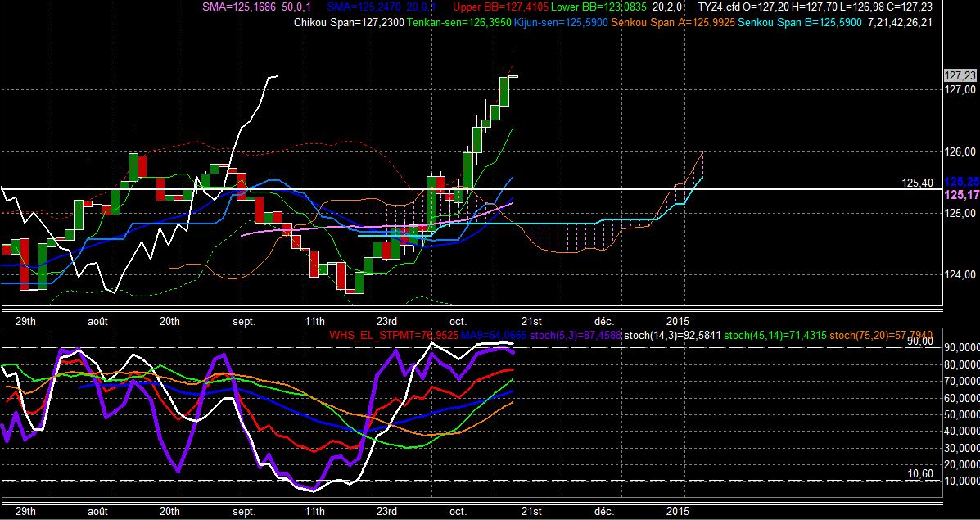Click 'déc.' on the price chart date axis

coord(603,321)
